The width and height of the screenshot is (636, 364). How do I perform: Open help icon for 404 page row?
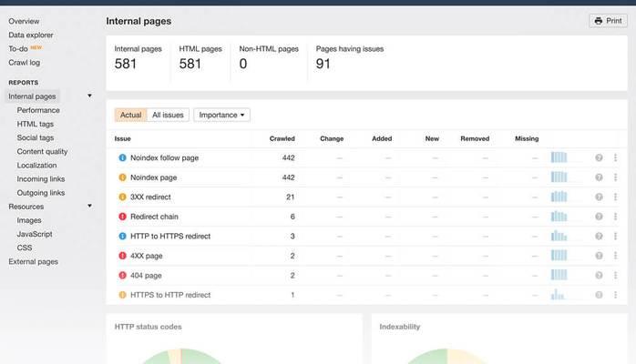click(599, 276)
